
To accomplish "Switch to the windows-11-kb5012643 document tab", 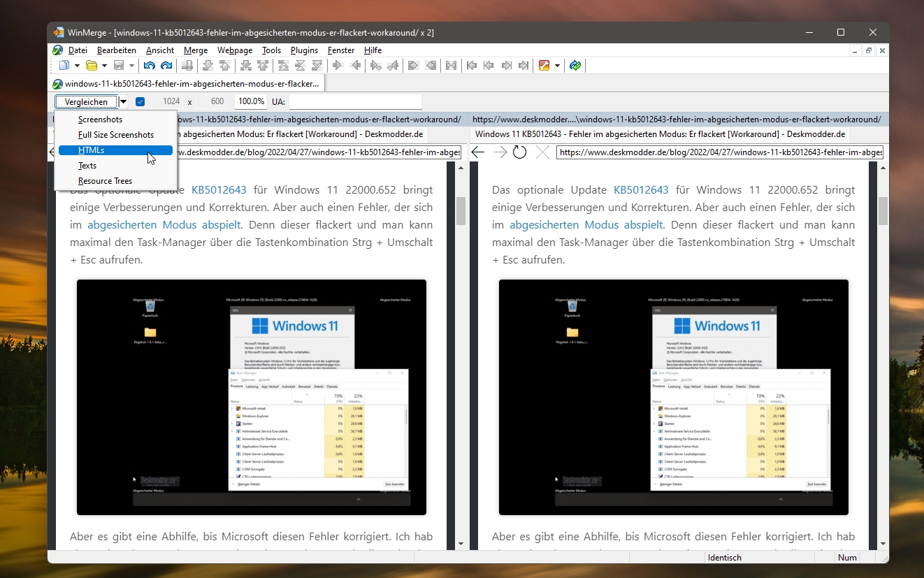I will 187,84.
